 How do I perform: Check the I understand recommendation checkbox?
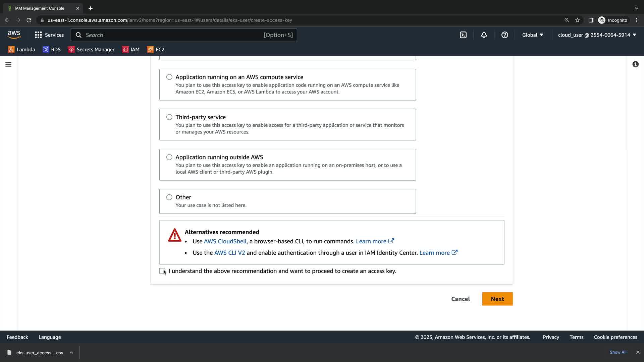[162, 271]
